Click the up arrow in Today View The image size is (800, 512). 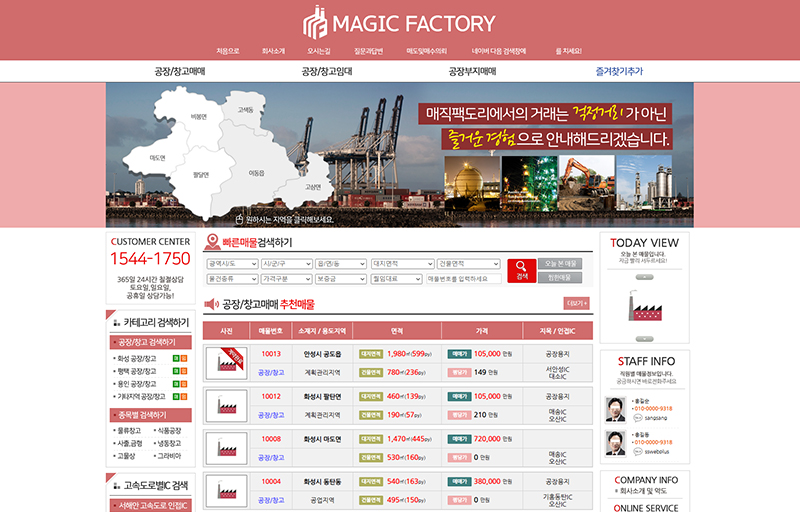pyautogui.click(x=644, y=277)
